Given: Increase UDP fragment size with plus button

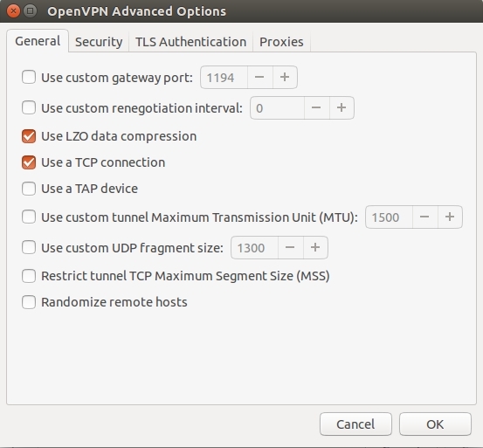Looking at the screenshot, I should pyautogui.click(x=315, y=247).
